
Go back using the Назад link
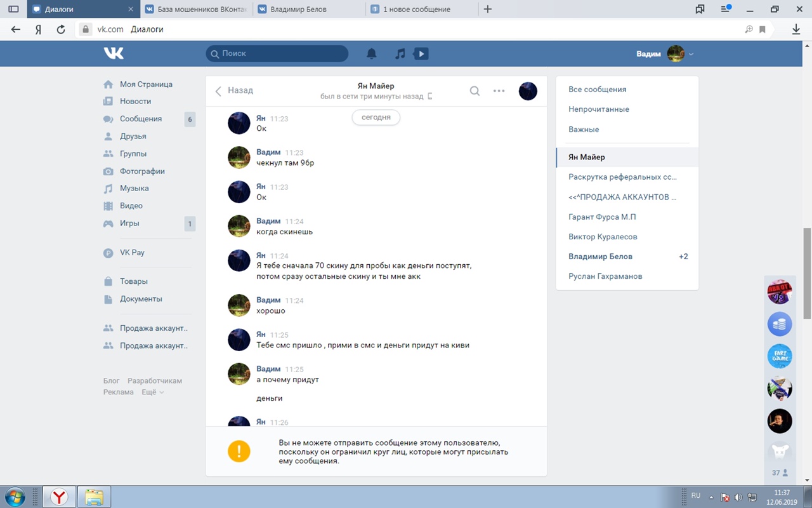click(x=234, y=91)
